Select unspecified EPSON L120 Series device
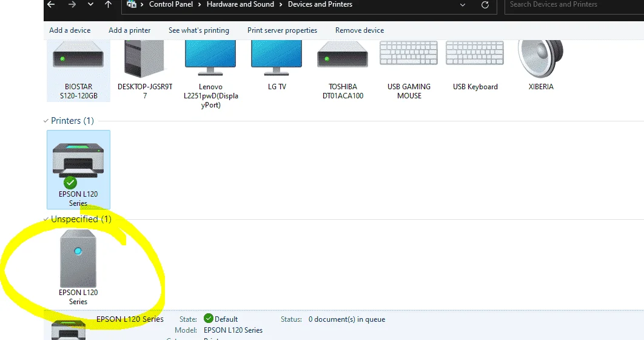The image size is (644, 340). pos(78,258)
